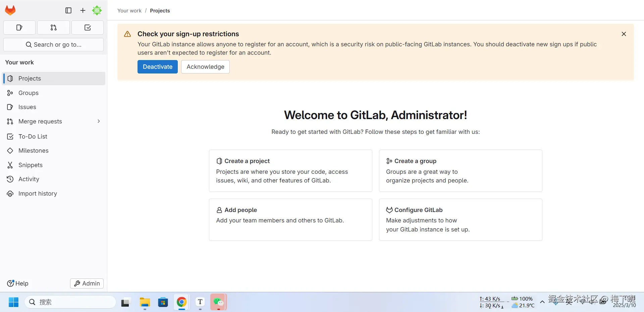Viewport: 644px width, 312px height.
Task: Open WeChat from the taskbar
Action: [219, 302]
